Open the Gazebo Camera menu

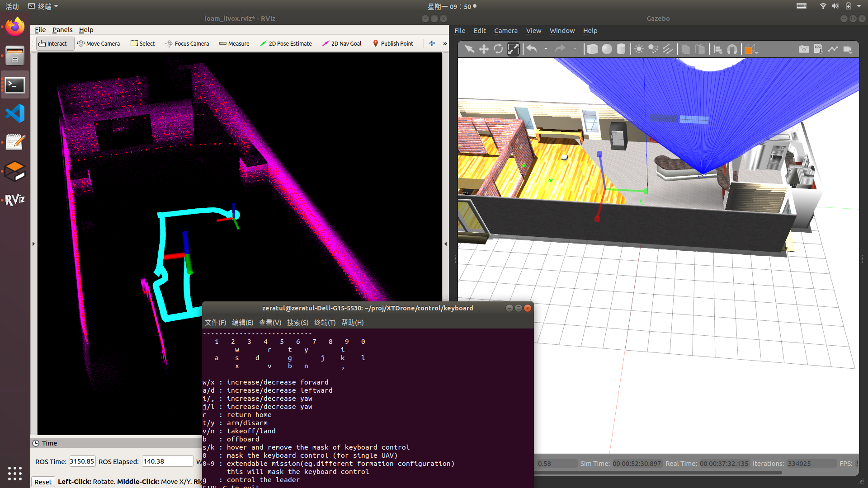point(505,31)
